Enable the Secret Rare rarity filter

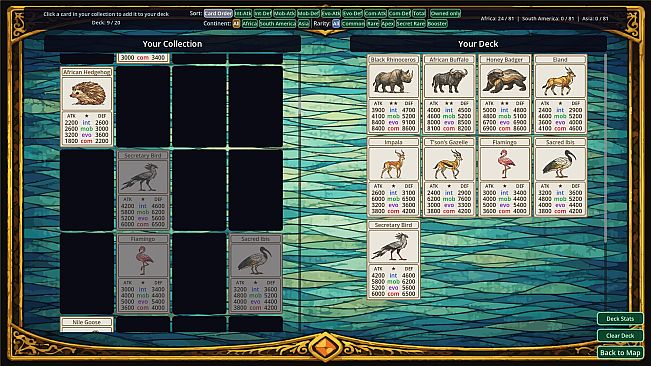coord(410,24)
